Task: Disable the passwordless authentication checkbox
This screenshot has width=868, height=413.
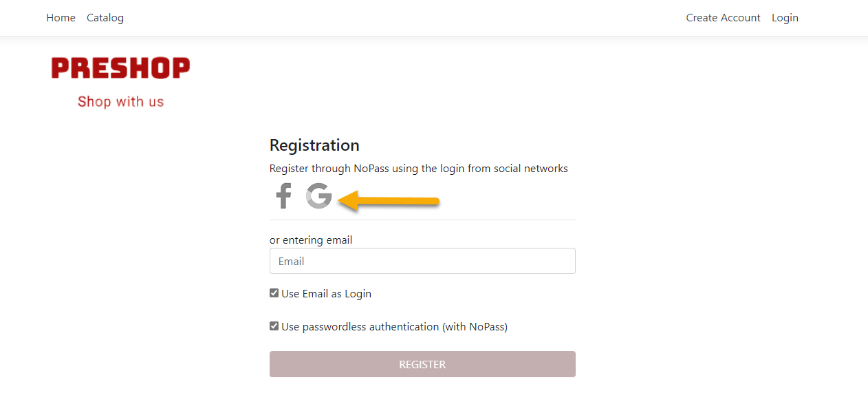Action: pos(274,326)
